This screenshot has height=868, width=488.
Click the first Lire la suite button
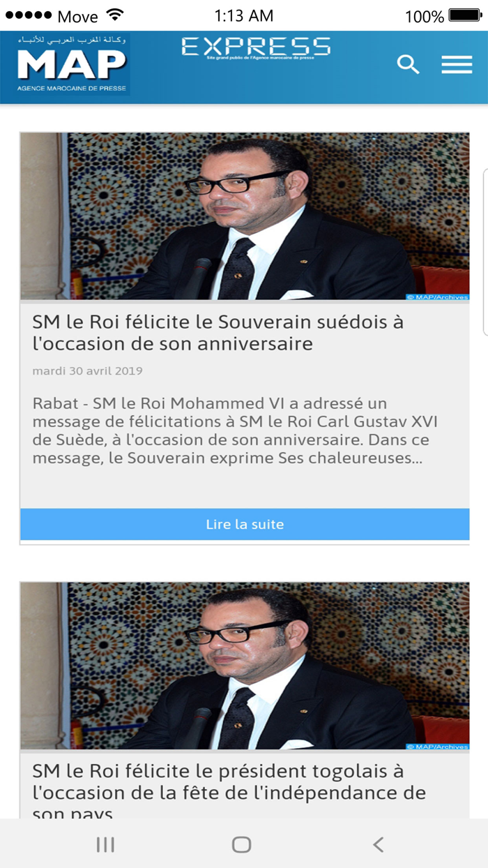[x=245, y=524]
